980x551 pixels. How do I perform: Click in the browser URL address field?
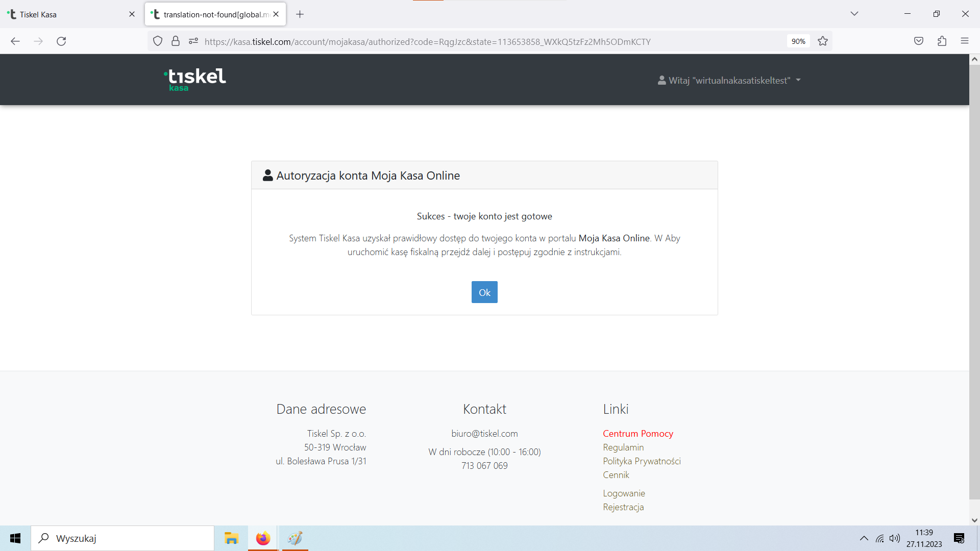490,41
